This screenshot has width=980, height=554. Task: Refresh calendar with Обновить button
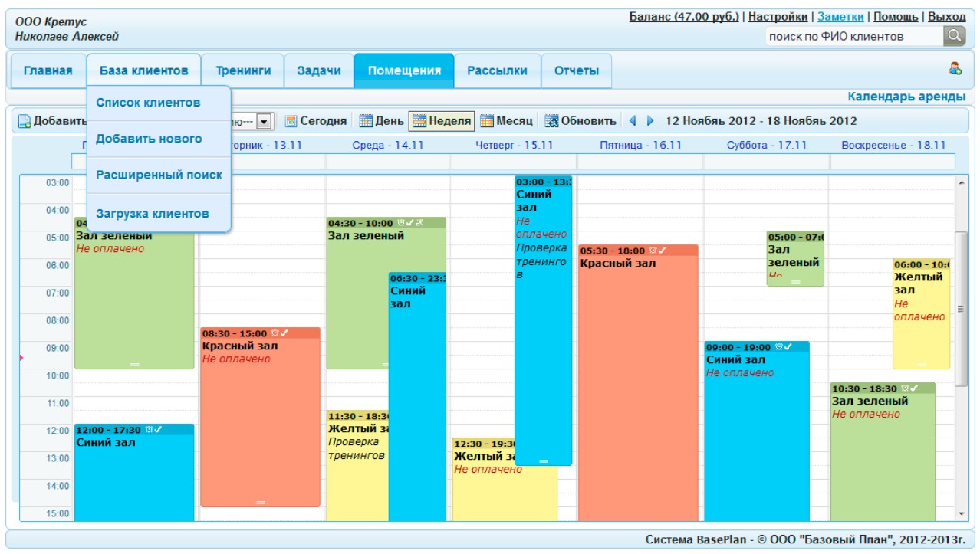[580, 121]
